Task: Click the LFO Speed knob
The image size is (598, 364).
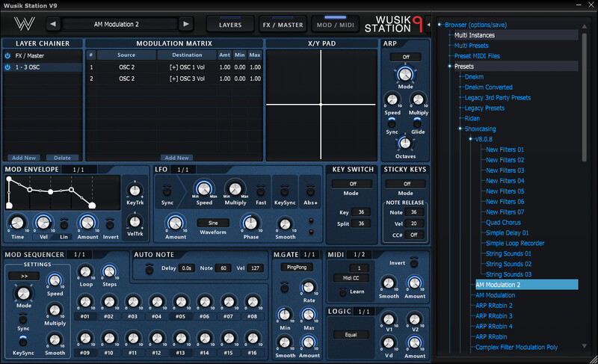Action: (x=203, y=188)
